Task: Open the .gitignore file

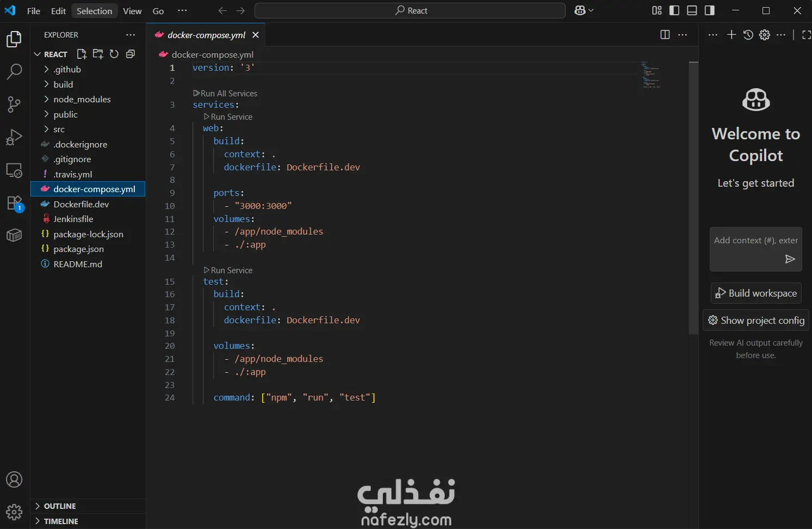Action: tap(88, 159)
